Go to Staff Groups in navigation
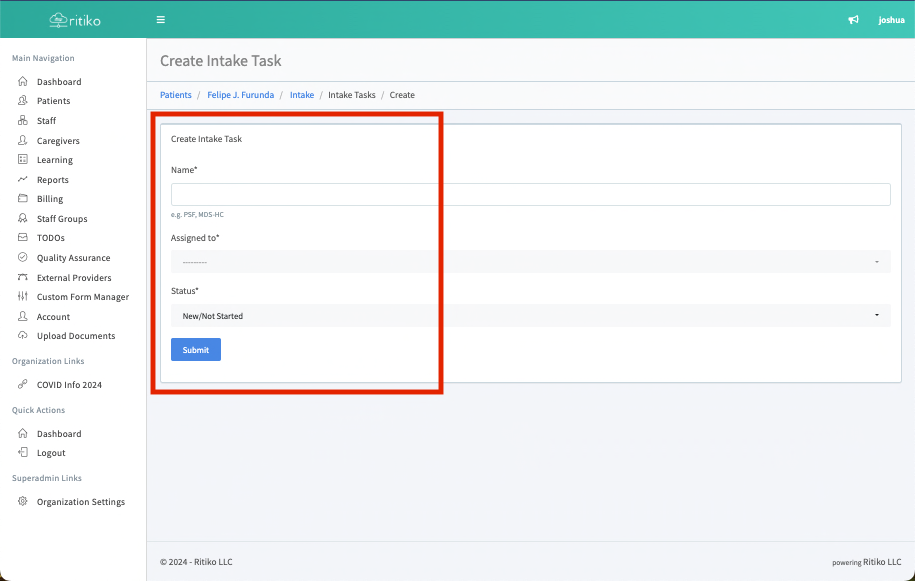The image size is (915, 581). tap(62, 219)
